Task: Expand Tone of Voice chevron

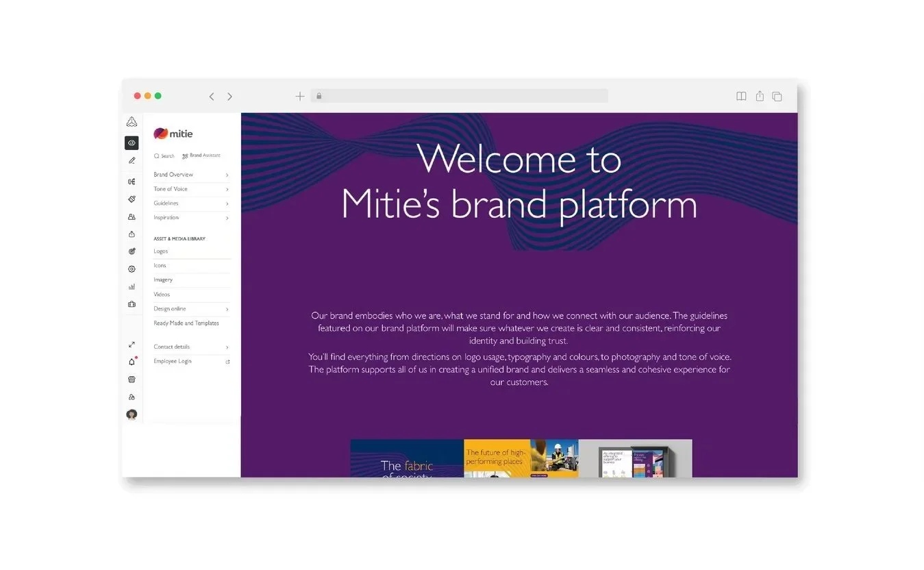Action: tap(227, 190)
